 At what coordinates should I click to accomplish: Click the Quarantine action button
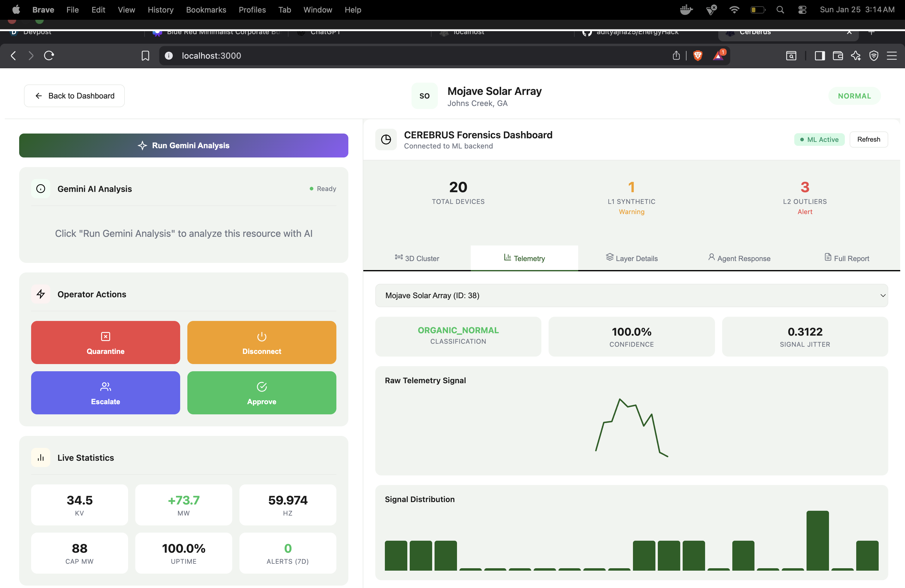pyautogui.click(x=105, y=342)
